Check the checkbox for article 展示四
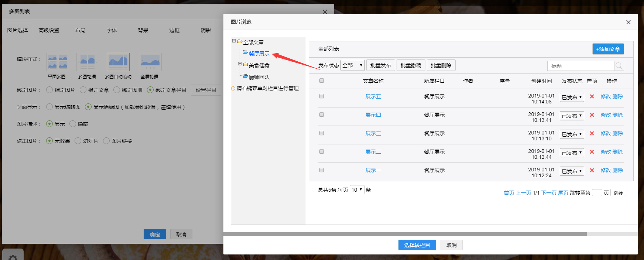 click(322, 114)
